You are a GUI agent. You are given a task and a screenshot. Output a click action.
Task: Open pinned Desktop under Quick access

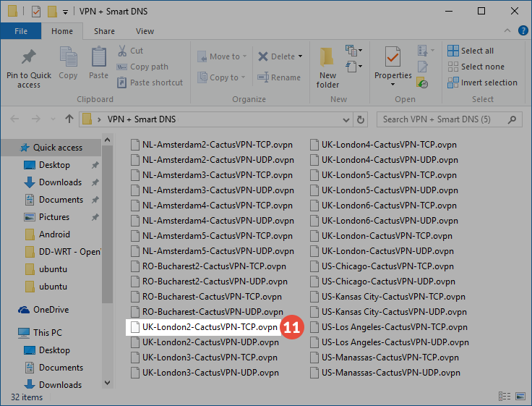[x=47, y=165]
